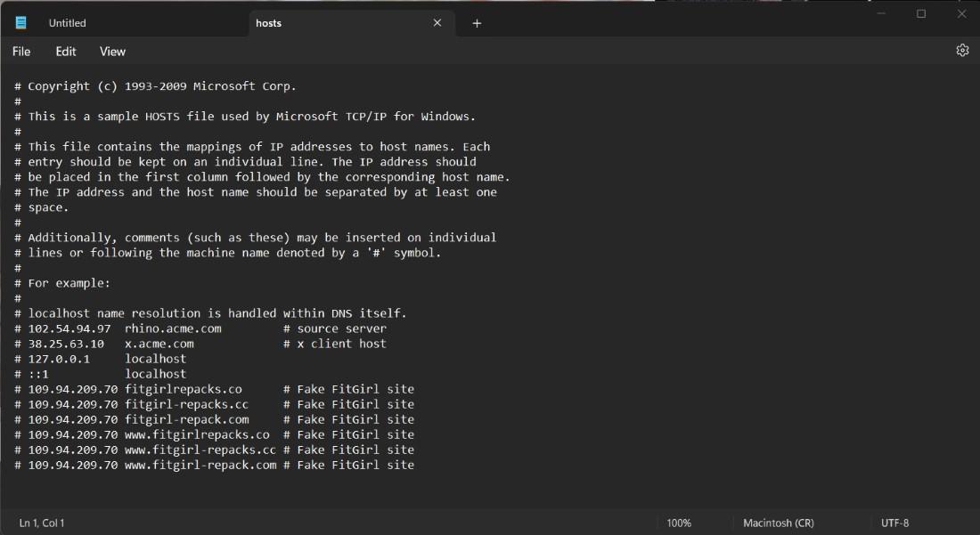The height and width of the screenshot is (535, 980).
Task: Add a new tab with plus button
Action: pyautogui.click(x=477, y=23)
